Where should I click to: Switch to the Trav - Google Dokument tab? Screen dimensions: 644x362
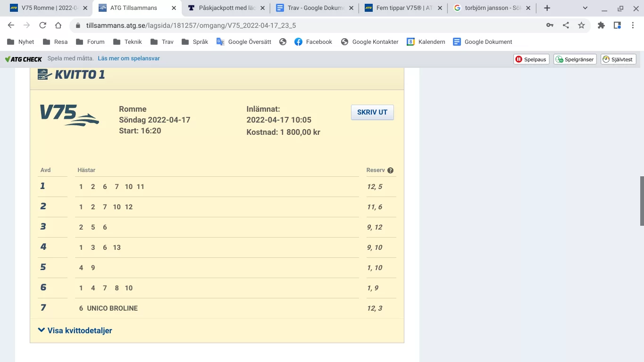(x=309, y=8)
